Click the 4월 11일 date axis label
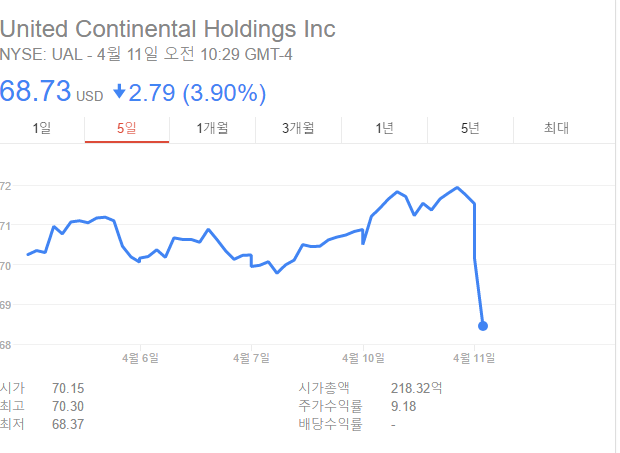The height and width of the screenshot is (453, 620). [474, 357]
